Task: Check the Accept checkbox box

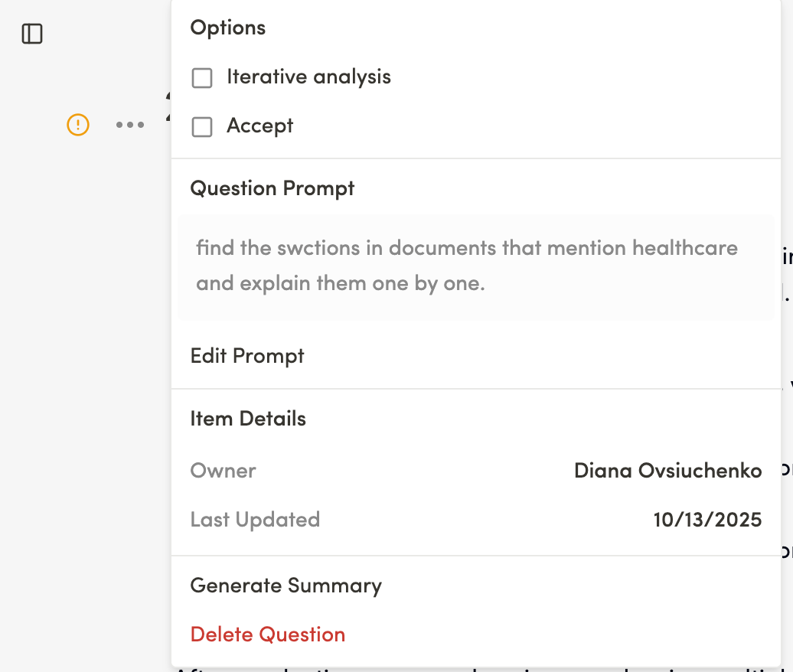Action: click(202, 126)
